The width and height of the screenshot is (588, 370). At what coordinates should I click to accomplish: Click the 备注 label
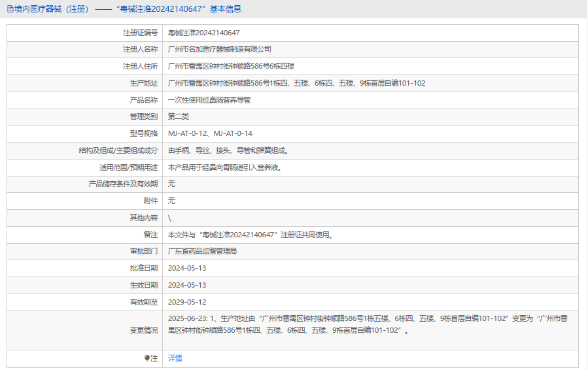point(150,235)
